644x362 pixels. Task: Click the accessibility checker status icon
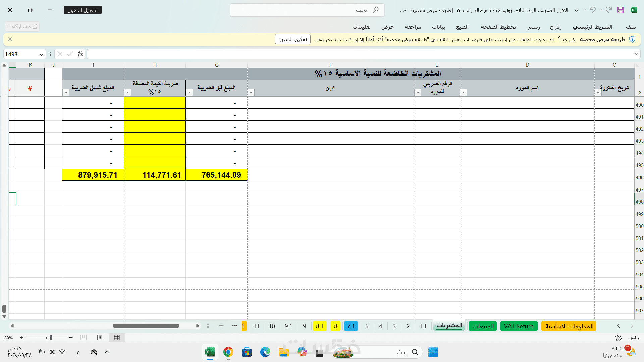point(619,338)
